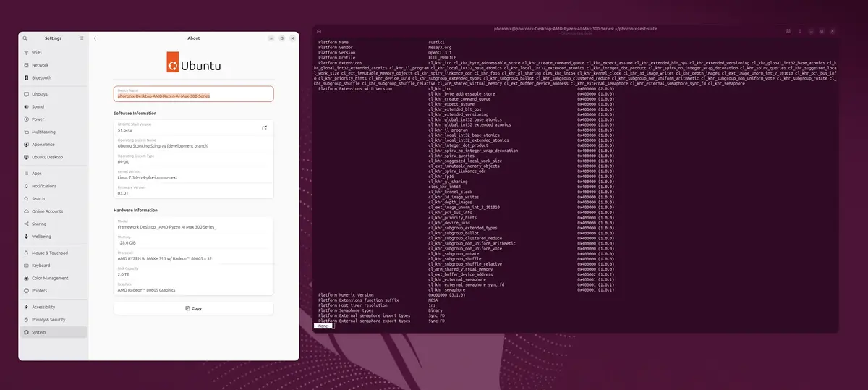868x390 pixels.
Task: Click the Notifications bell icon
Action: click(25, 186)
